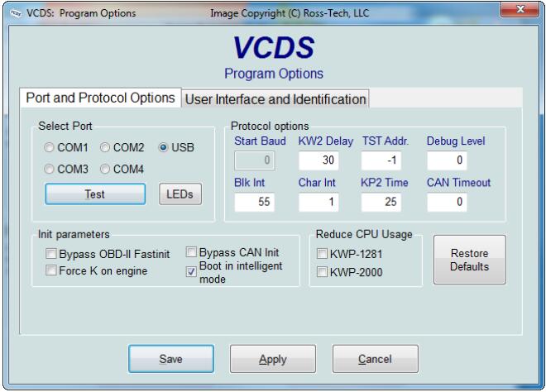The width and height of the screenshot is (546, 392).
Task: Click the Reduce CPU Usage label
Action: [x=364, y=234]
